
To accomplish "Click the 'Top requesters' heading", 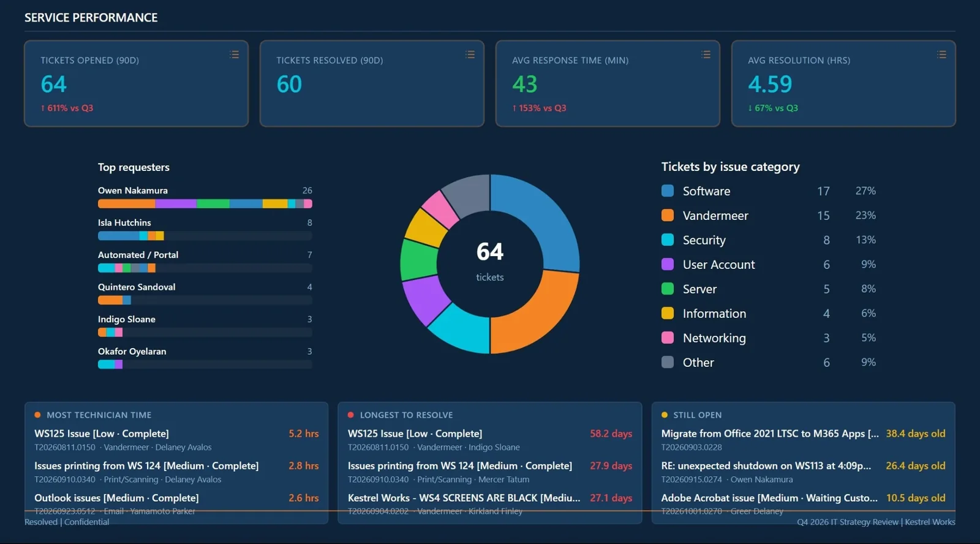I will [134, 167].
